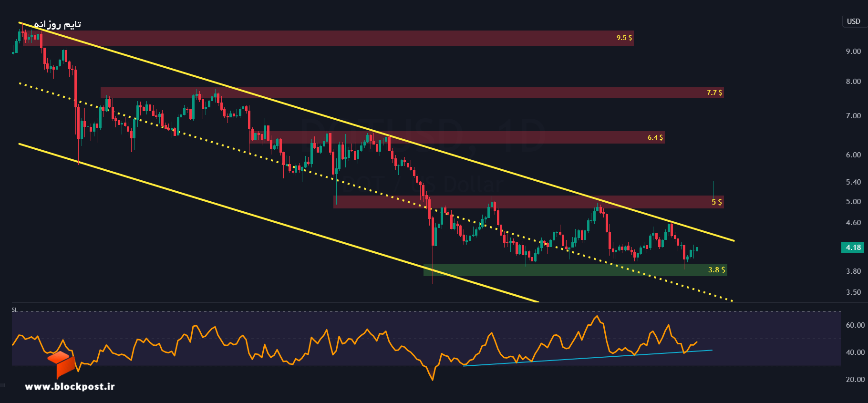Click the Persian daily timeframe title text
868x403 pixels.
[x=57, y=24]
